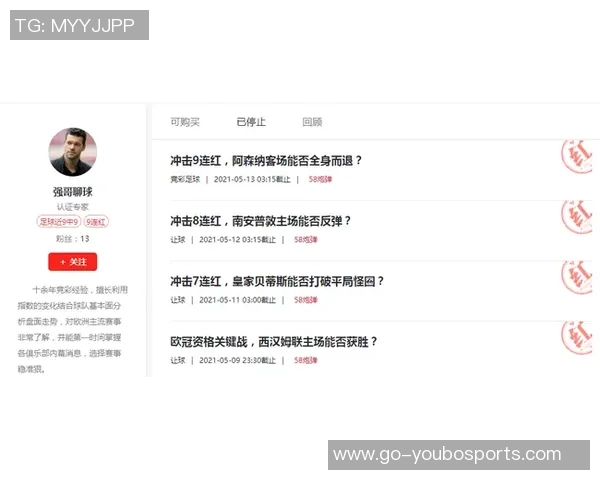This screenshot has width=600, height=480.
Task: Click the 9连红 badge
Action: 96,222
